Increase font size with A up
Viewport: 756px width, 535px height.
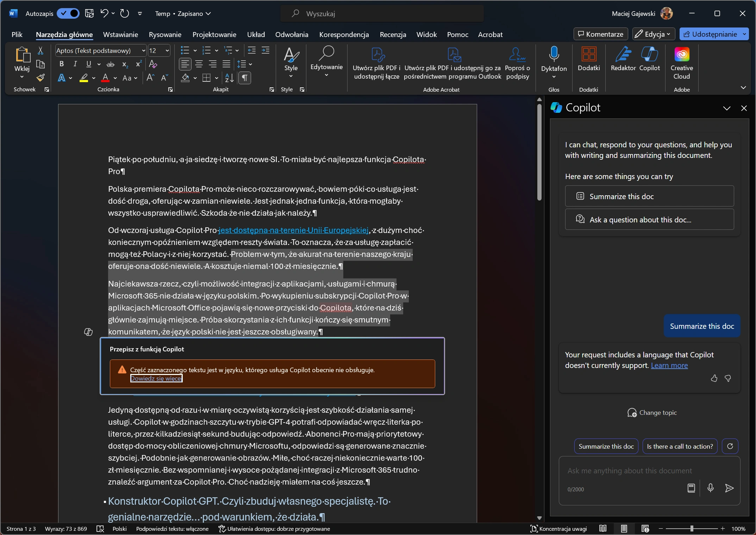click(x=150, y=78)
